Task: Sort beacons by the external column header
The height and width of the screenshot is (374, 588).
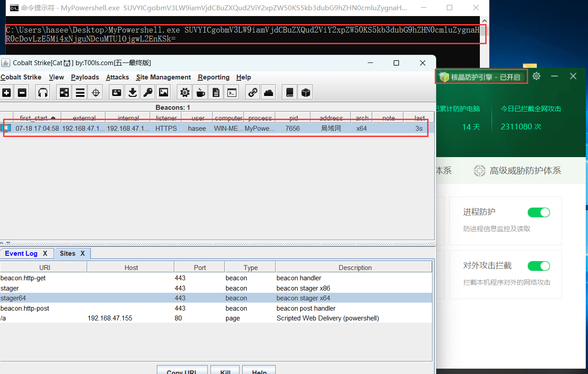Action: coord(84,118)
